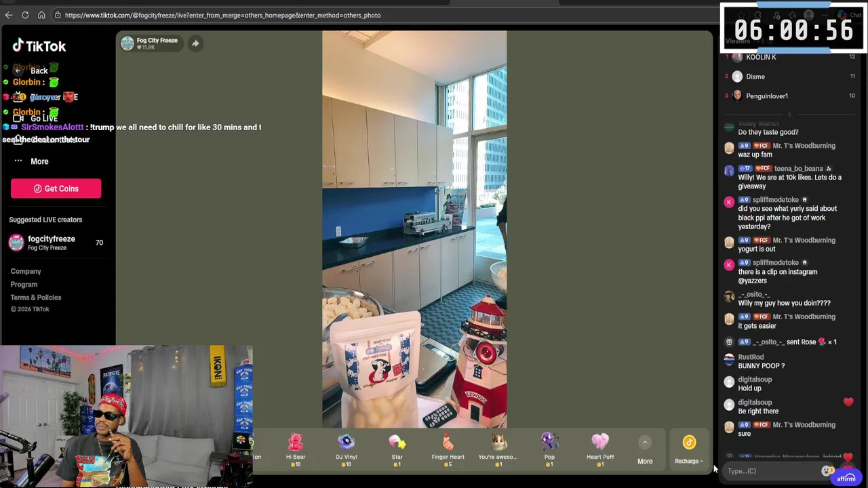Screen dimensions: 868x488
Task: Expand More gifts with the up arrow
Action: point(645,443)
